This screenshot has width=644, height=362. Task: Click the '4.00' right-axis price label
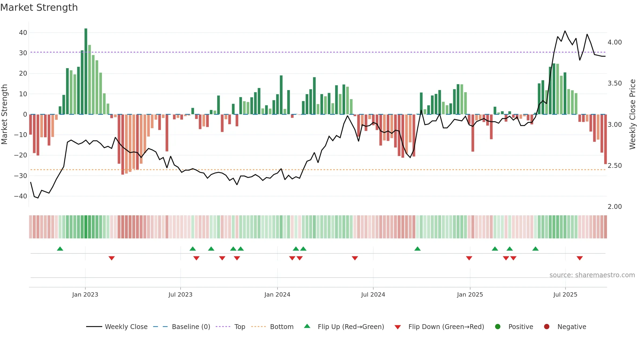[x=615, y=42]
